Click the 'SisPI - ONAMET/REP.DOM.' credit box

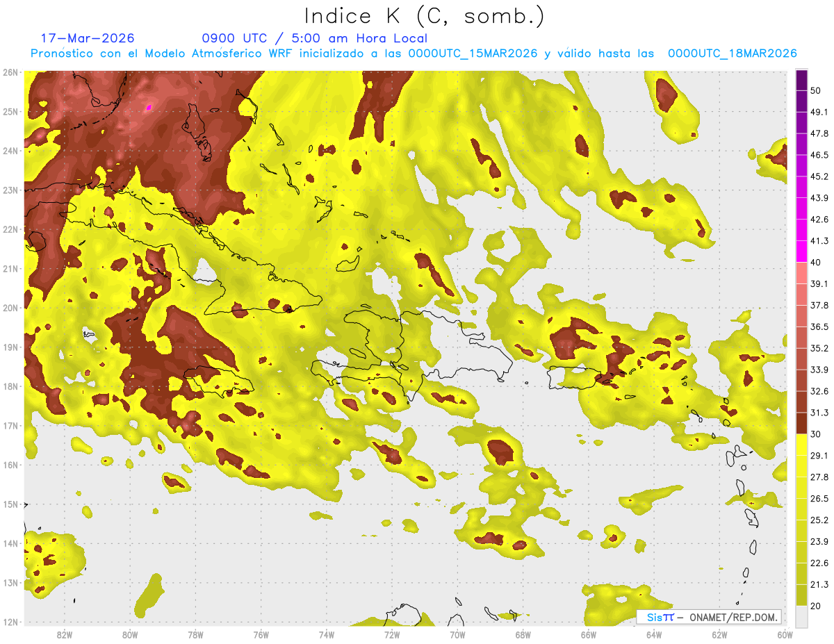pos(709,617)
